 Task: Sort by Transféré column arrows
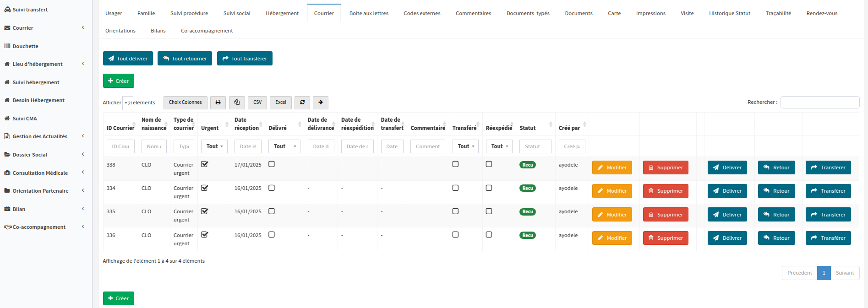point(478,124)
